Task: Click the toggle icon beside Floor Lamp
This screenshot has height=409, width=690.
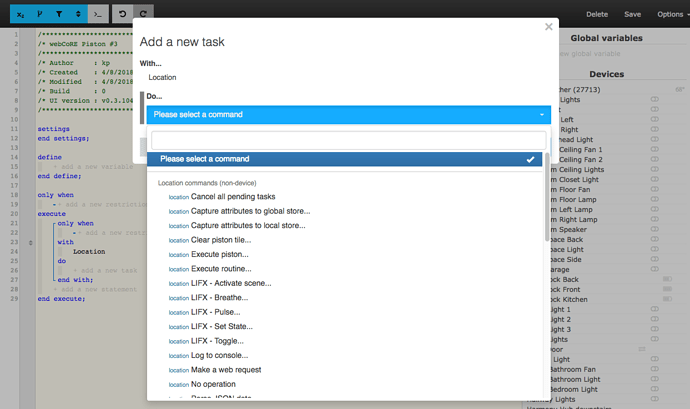Action: (655, 199)
